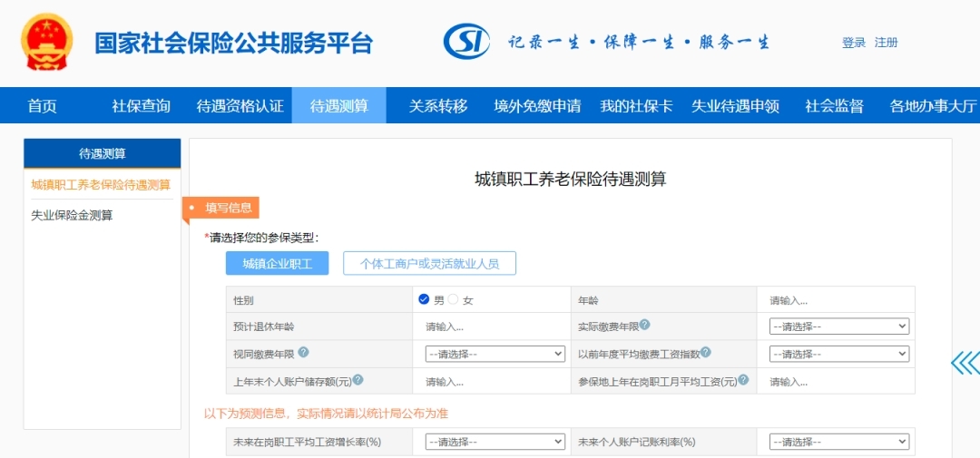Image resolution: width=980 pixels, height=458 pixels.
Task: Show help for 上年末个人账户储存额(元)
Action: (x=358, y=381)
